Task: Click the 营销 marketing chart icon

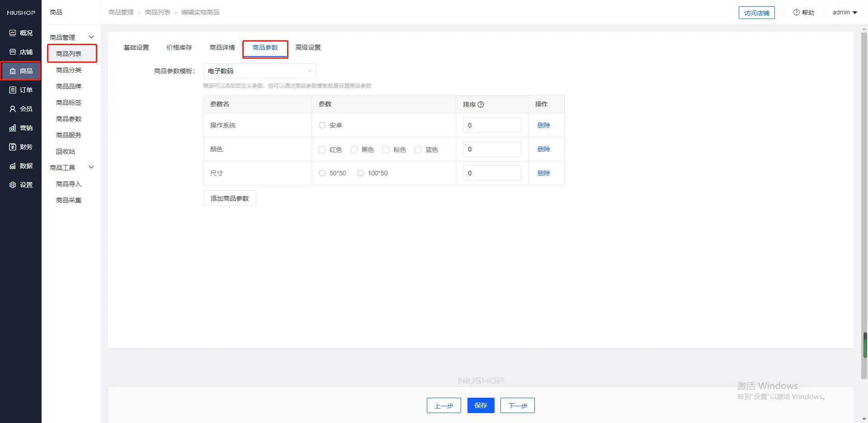Action: 13,128
